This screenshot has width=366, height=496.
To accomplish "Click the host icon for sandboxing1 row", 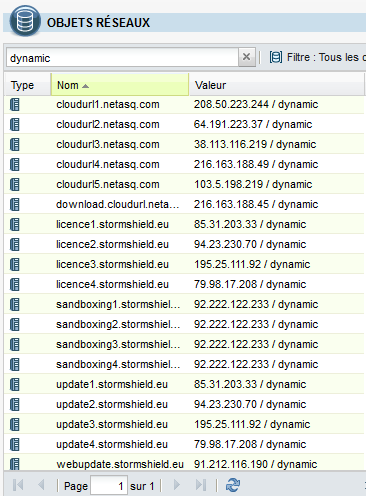I will 15,305.
